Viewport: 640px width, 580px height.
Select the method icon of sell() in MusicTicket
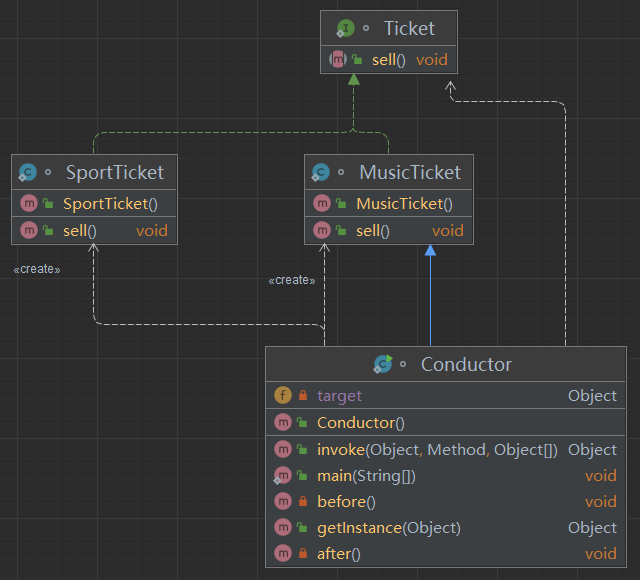(322, 231)
